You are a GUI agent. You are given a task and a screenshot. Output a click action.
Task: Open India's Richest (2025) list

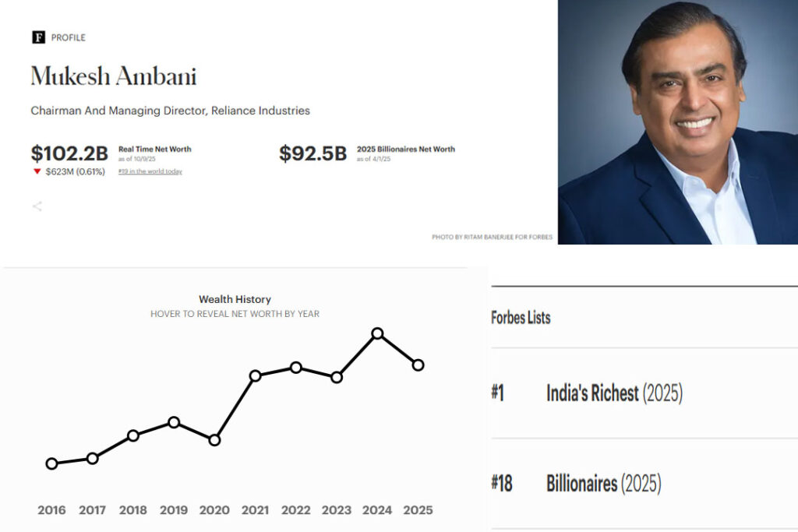[614, 393]
